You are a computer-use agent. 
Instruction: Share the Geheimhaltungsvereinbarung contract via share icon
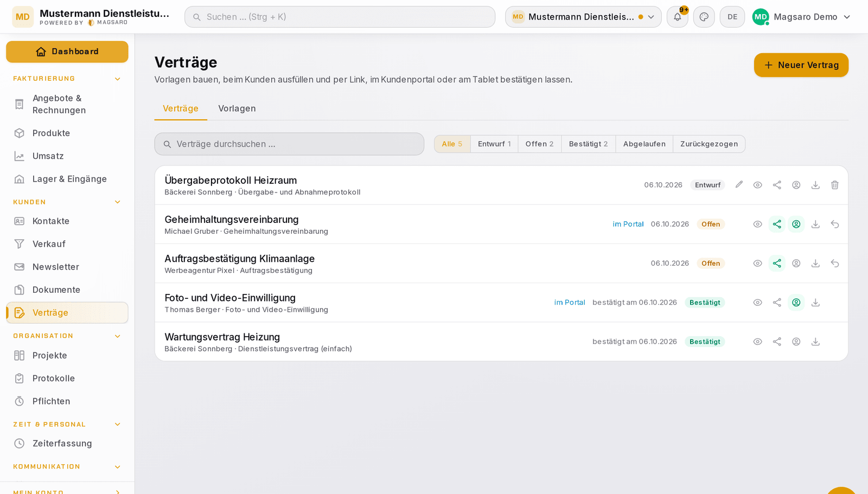pyautogui.click(x=777, y=224)
